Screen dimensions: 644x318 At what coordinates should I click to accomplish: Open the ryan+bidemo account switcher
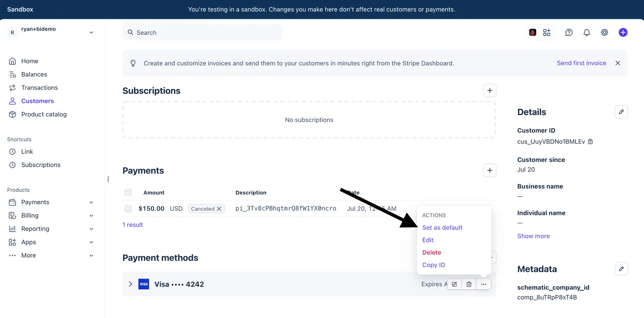52,33
